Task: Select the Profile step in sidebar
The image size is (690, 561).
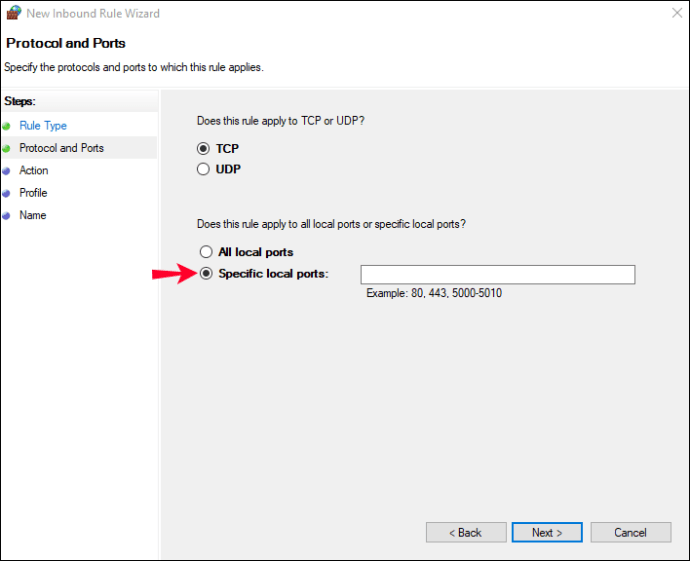Action: pos(33,193)
